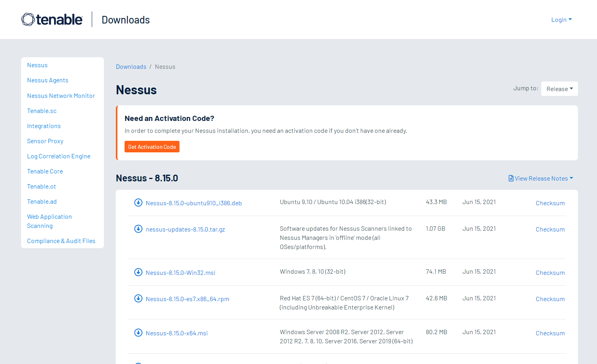
Task: Click the download icon for Nessus-8.15.0-Win32.msi
Action: (x=138, y=272)
